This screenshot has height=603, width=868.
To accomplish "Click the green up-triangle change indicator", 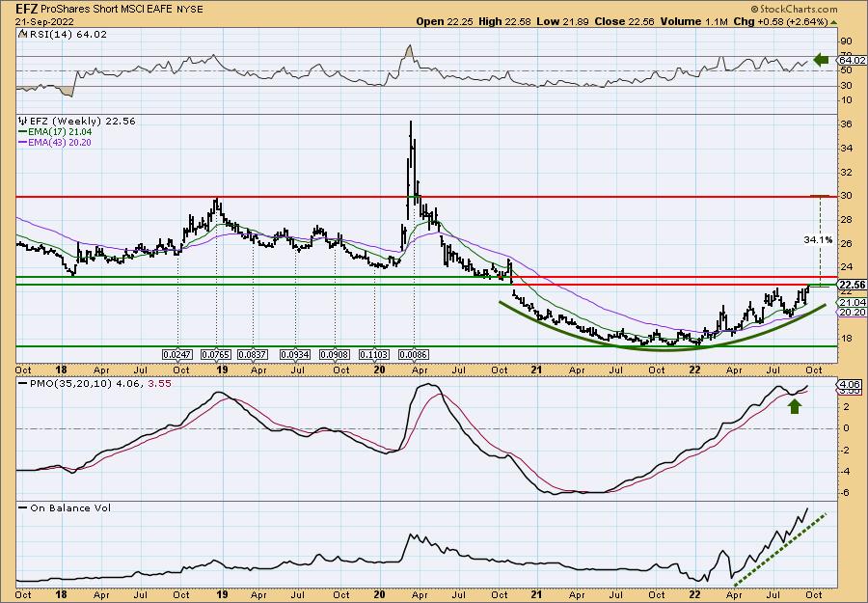I will coord(833,22).
